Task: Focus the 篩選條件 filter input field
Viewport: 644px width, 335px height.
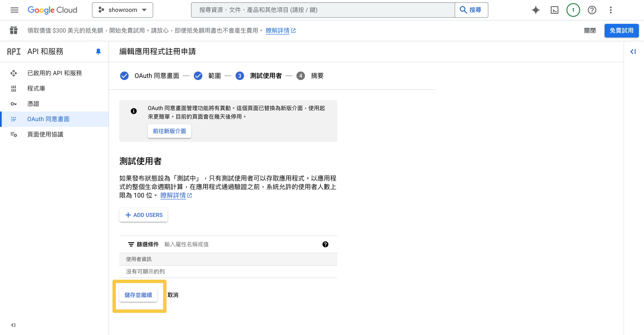Action: (x=240, y=244)
